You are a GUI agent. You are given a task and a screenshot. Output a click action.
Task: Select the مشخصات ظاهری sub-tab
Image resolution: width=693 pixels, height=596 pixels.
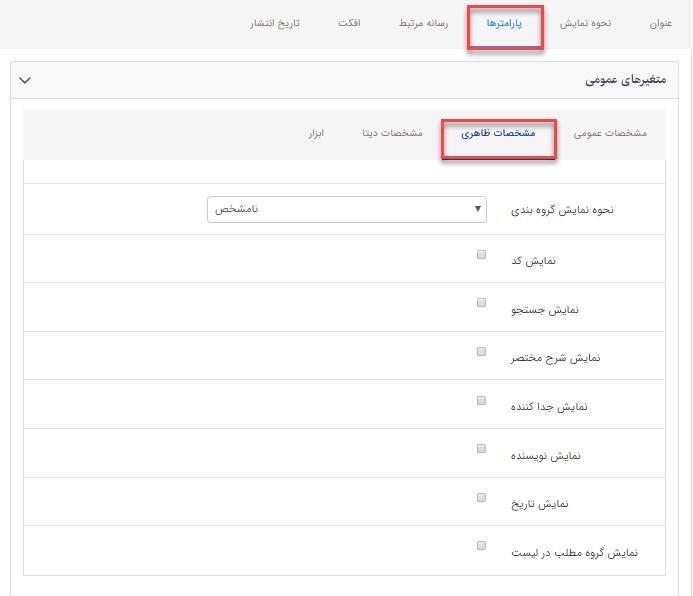[x=498, y=133]
